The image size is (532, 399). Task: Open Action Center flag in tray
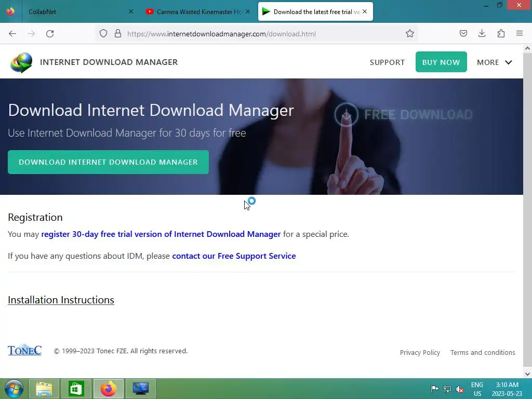click(434, 389)
